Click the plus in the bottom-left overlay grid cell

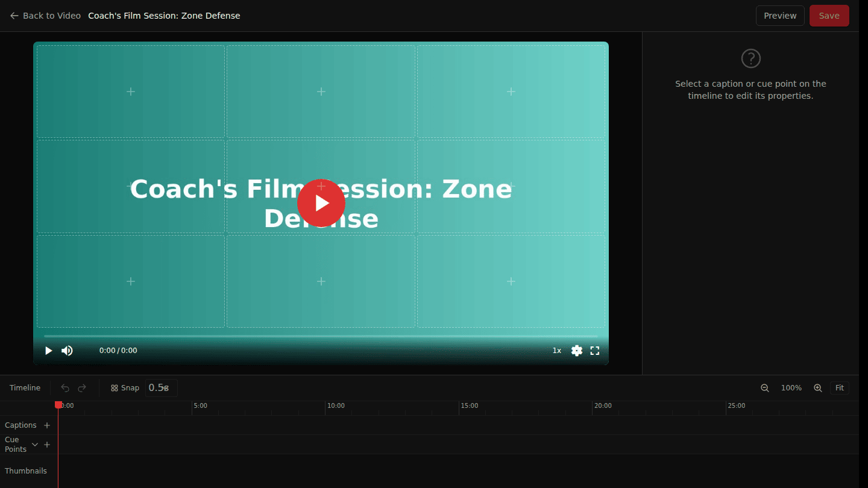(x=131, y=281)
